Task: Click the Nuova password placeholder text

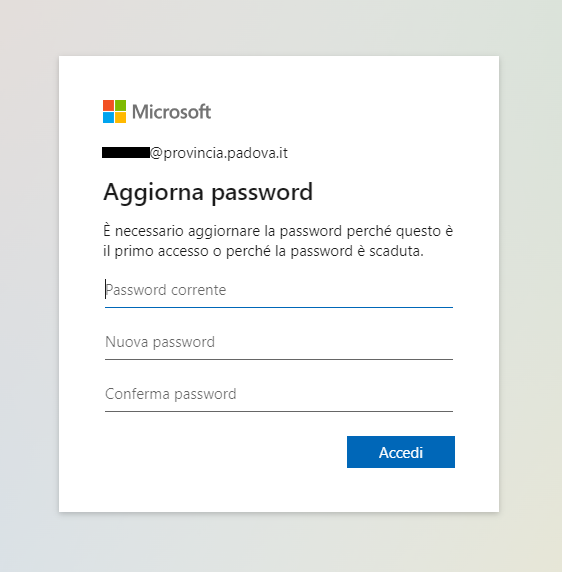Action: click(160, 342)
